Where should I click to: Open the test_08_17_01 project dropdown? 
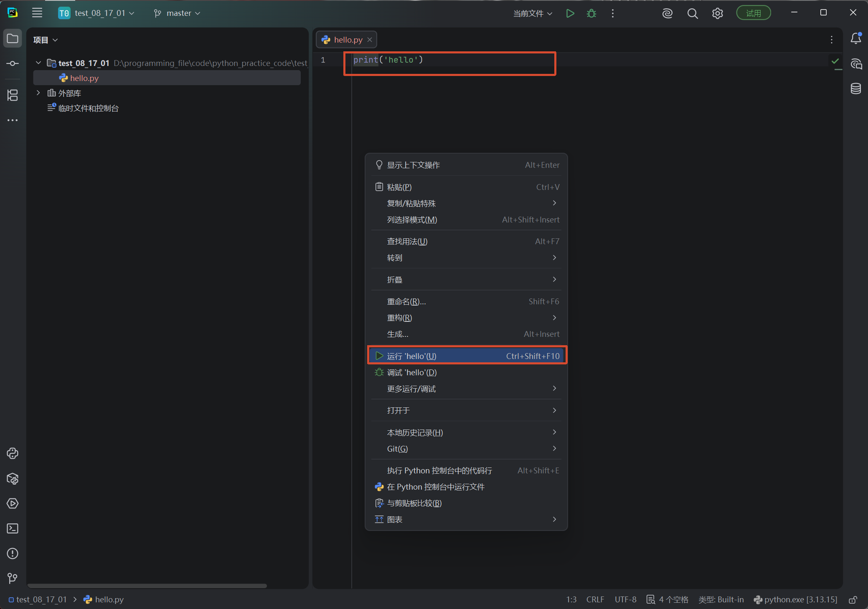96,13
